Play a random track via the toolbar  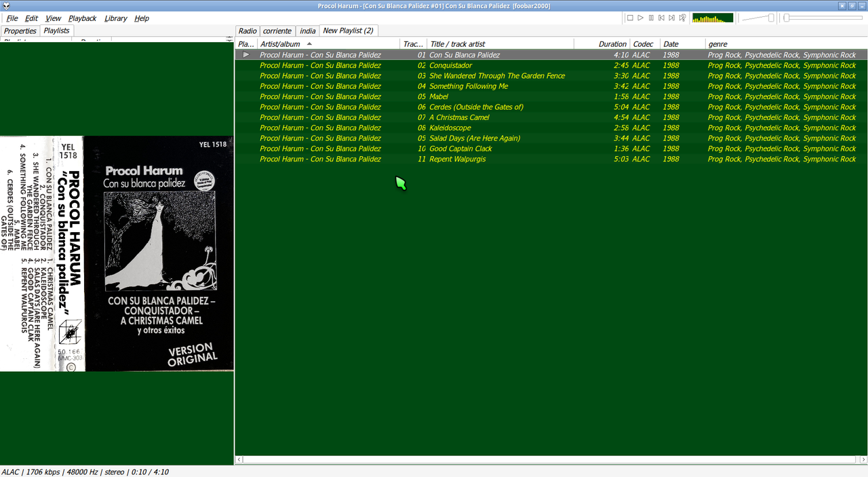coord(682,18)
